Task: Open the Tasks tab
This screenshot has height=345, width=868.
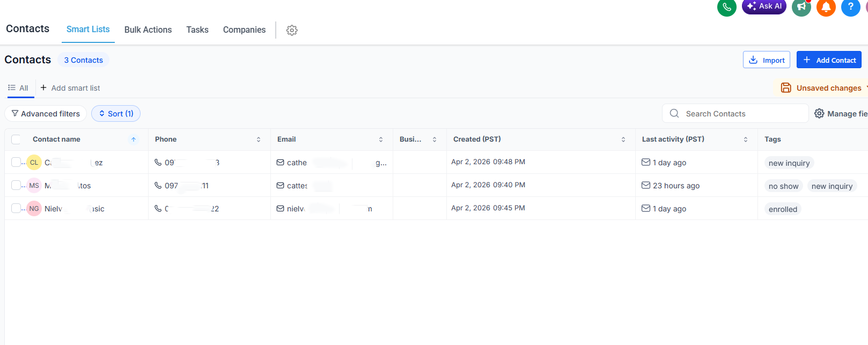Action: coord(197,30)
